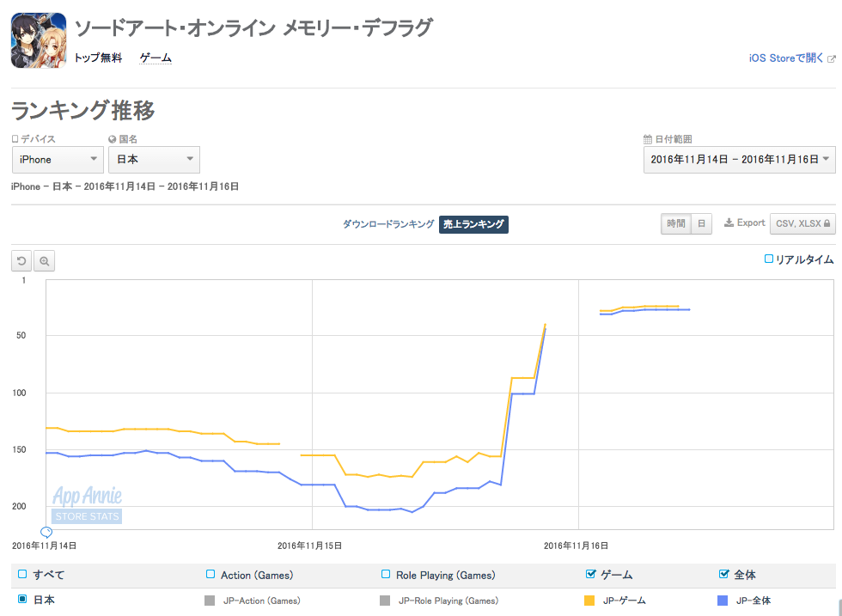Switch chart to 時間 view
The image size is (842, 616).
pyautogui.click(x=676, y=224)
